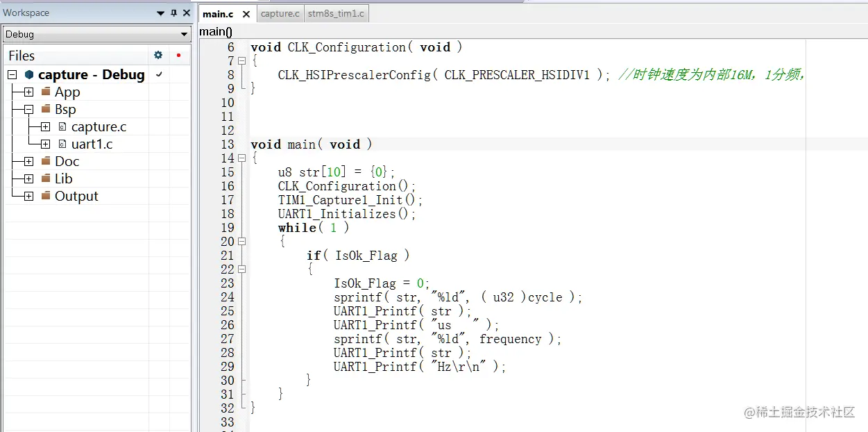Viewport: 868px width, 432px height.
Task: Click the uart1.c file icon
Action: point(62,144)
